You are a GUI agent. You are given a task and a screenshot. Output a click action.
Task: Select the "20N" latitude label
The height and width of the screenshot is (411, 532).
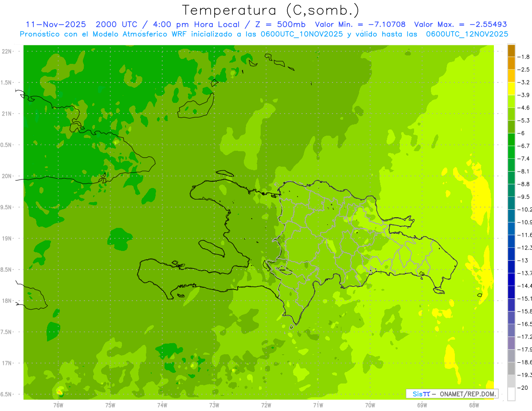[x=7, y=176]
